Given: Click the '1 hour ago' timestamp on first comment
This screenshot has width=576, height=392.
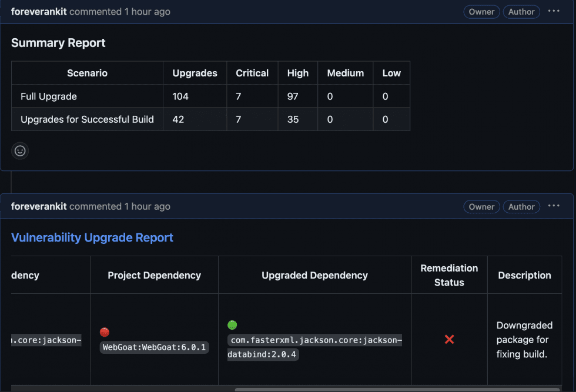Looking at the screenshot, I should [147, 11].
